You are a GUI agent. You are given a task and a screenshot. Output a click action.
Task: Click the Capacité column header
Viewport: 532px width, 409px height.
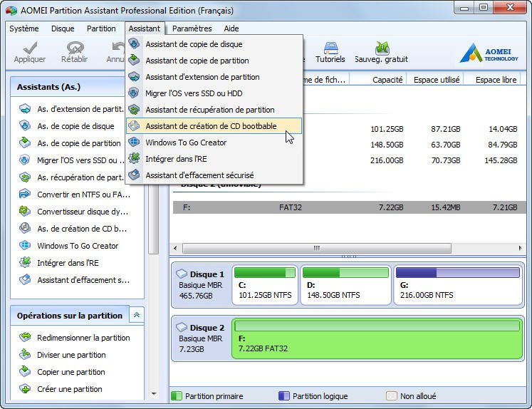(x=378, y=79)
